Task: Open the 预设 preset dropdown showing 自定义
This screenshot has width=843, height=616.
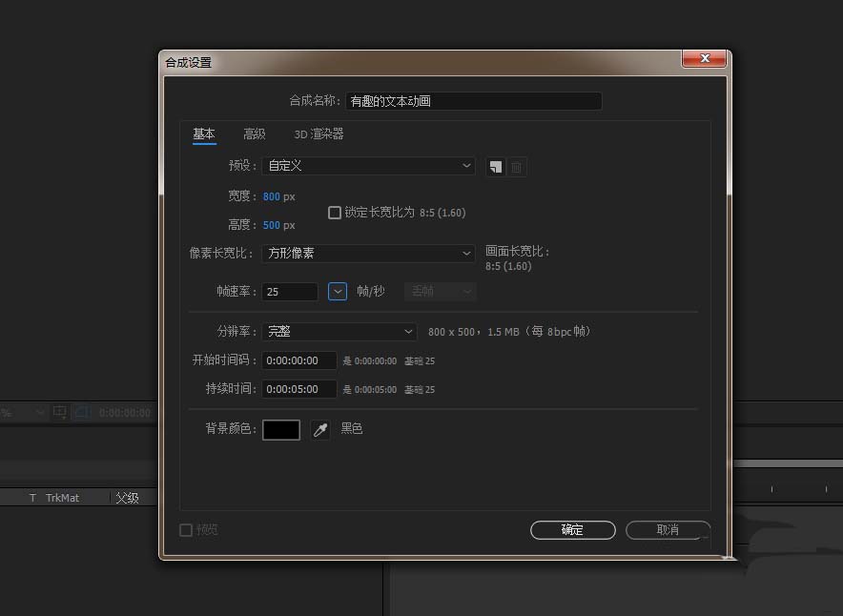Action: [368, 166]
